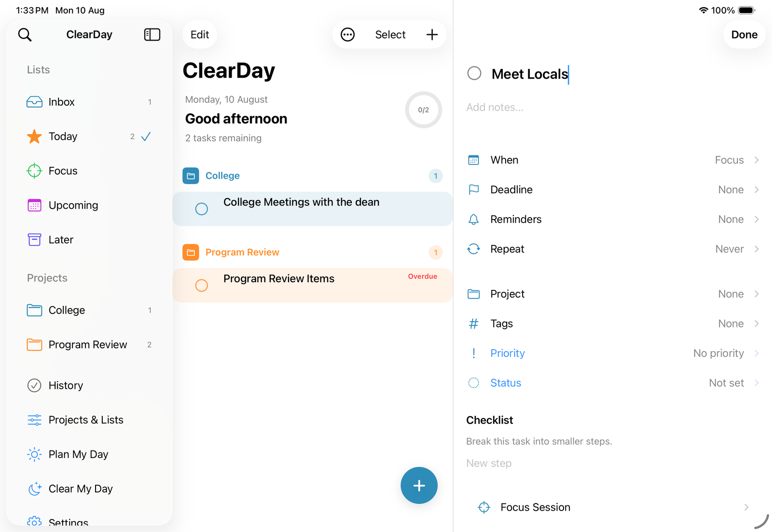Viewport: 772px width, 532px height.
Task: Tap the blue floating add task button
Action: 419,485
